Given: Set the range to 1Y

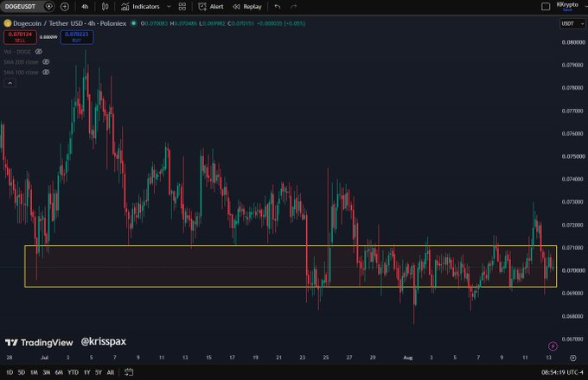Looking at the screenshot, I should 86,372.
